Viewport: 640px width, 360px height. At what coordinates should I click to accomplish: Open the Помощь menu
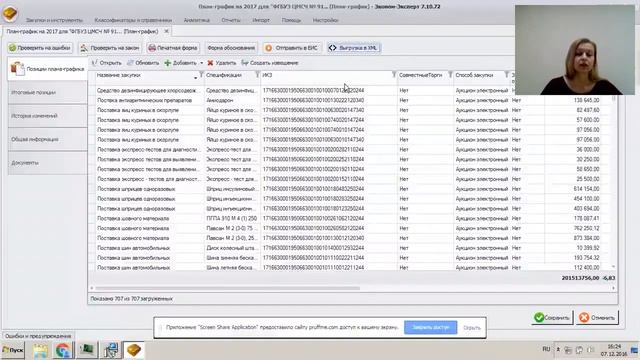pos(291,20)
